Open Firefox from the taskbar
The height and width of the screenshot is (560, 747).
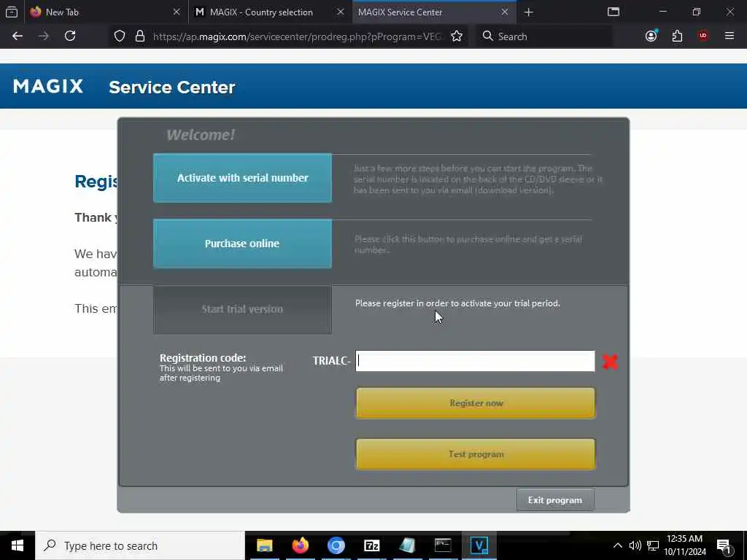300,545
